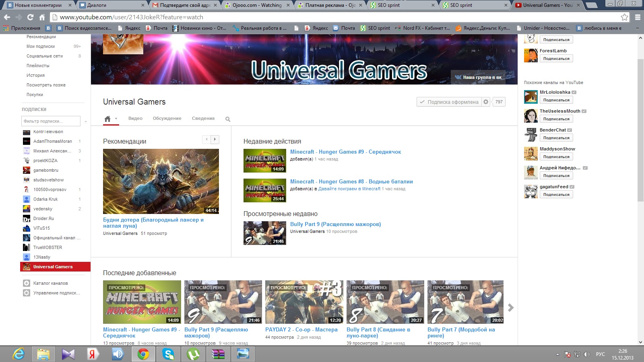This screenshot has width=644, height=362.
Task: Click MrLololoshka channel avatar
Action: point(530,97)
